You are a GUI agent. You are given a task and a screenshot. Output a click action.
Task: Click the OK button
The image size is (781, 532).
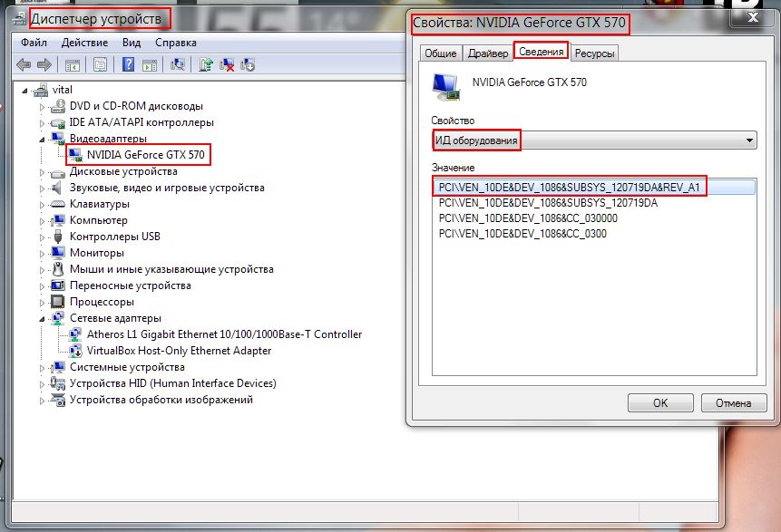(x=660, y=402)
